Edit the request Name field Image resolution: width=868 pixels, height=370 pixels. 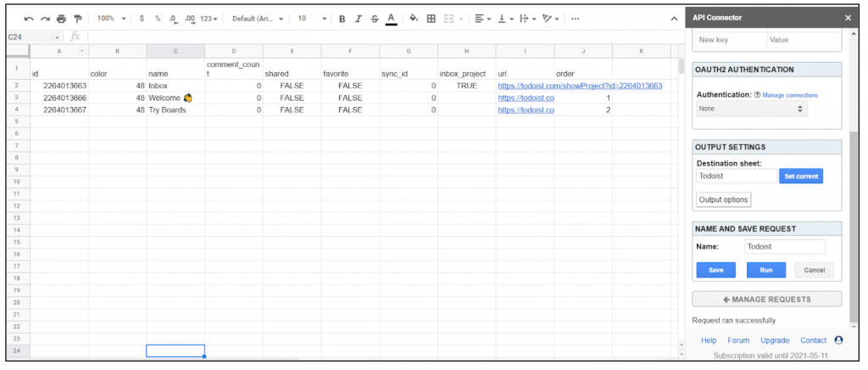(783, 246)
